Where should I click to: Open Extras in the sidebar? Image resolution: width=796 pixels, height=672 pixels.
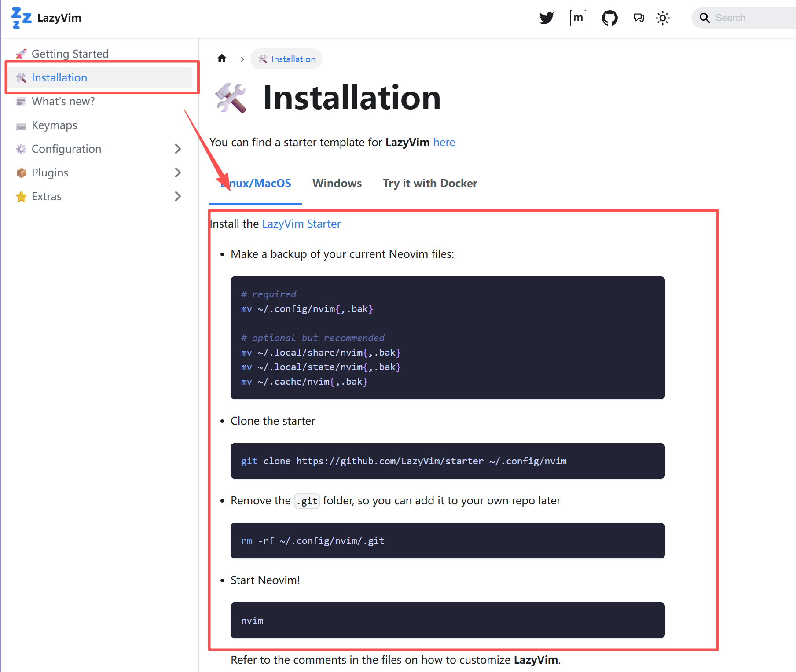point(47,196)
